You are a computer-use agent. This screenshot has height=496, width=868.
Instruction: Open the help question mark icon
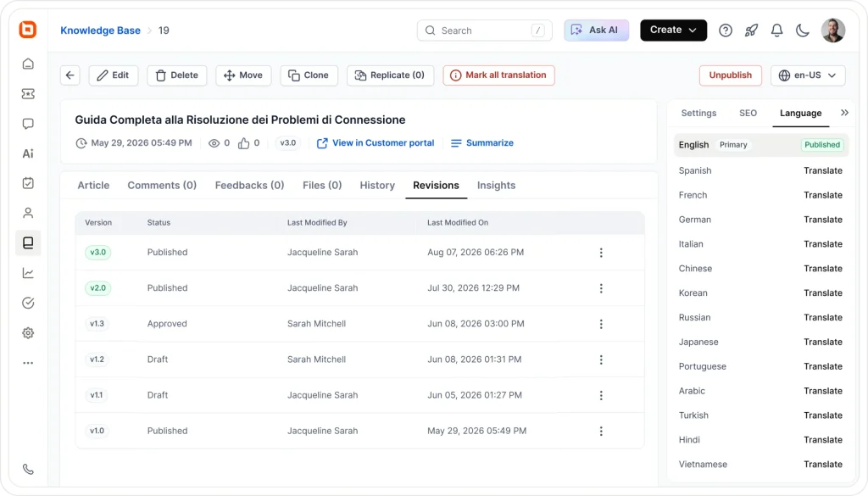click(x=726, y=31)
